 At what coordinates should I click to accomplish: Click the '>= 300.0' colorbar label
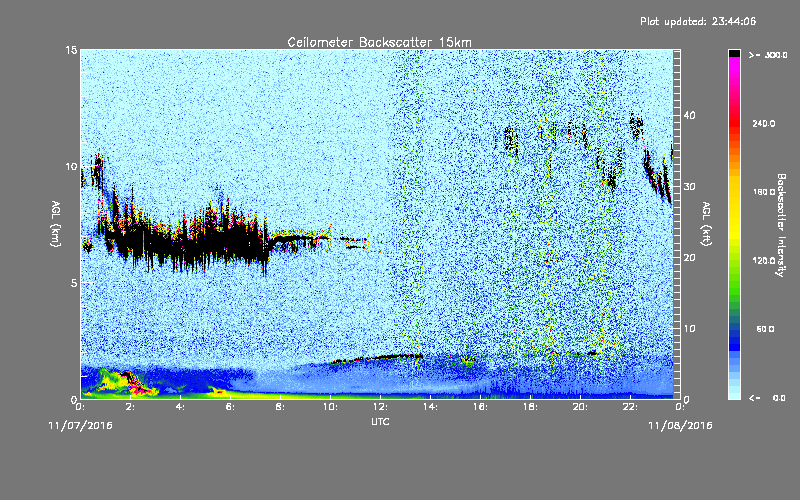(768, 55)
